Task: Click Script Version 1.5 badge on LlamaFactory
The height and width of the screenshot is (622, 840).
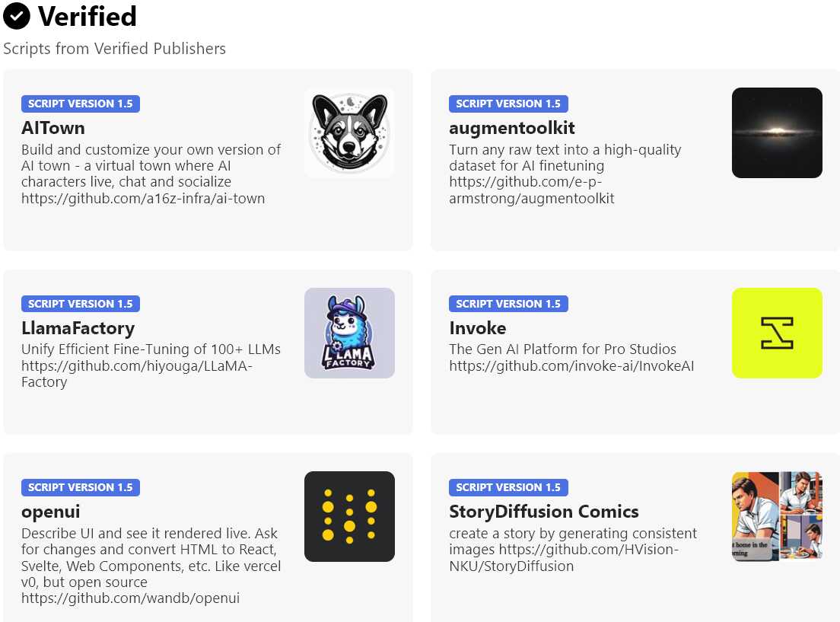Action: click(x=81, y=304)
